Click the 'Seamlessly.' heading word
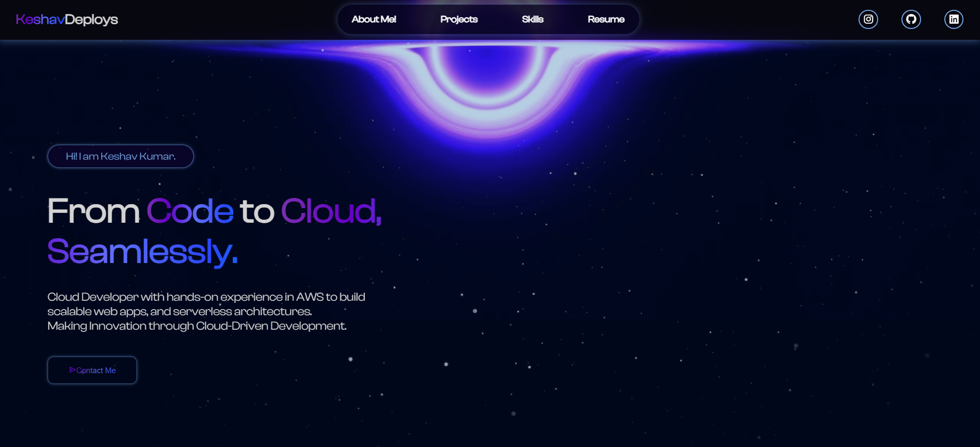The image size is (980, 447). pos(143,252)
